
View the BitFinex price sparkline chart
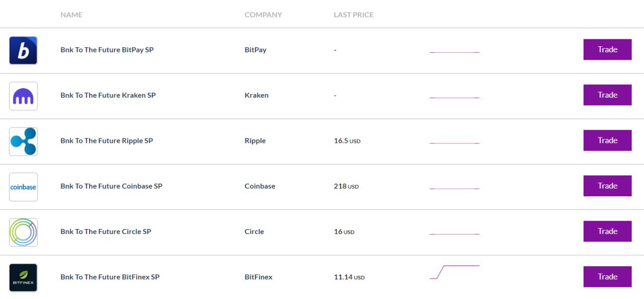[454, 272]
